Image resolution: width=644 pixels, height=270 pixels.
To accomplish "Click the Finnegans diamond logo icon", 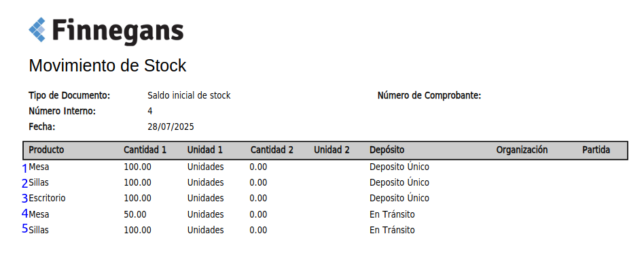I will click(37, 30).
